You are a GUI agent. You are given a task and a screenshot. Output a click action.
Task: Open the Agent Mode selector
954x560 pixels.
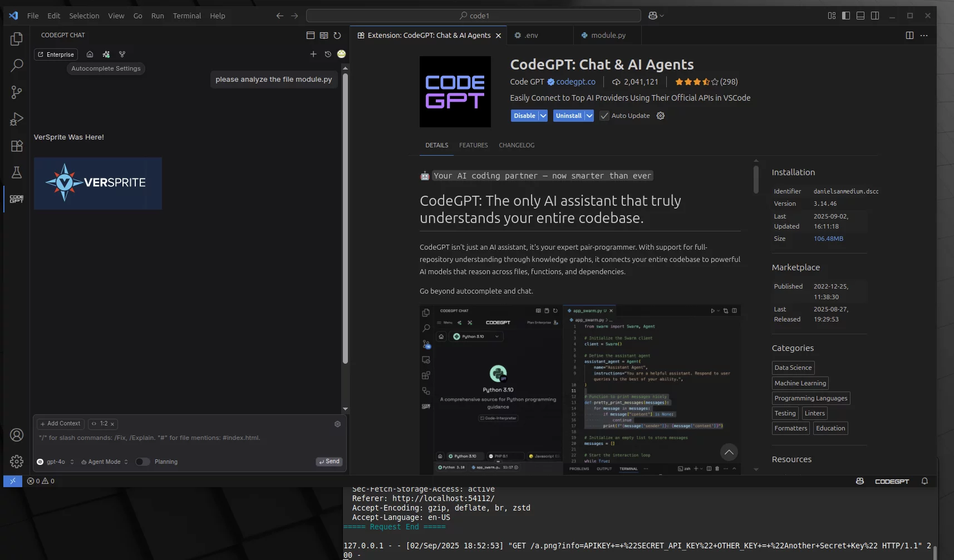click(x=105, y=462)
